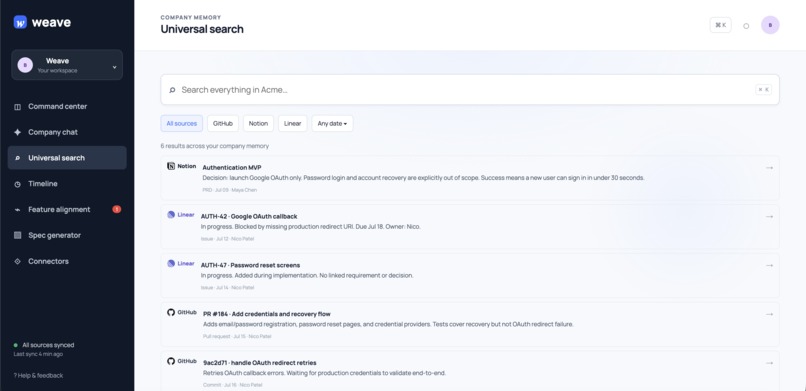The image size is (806, 391).
Task: Filter results by Linear
Action: (x=292, y=123)
